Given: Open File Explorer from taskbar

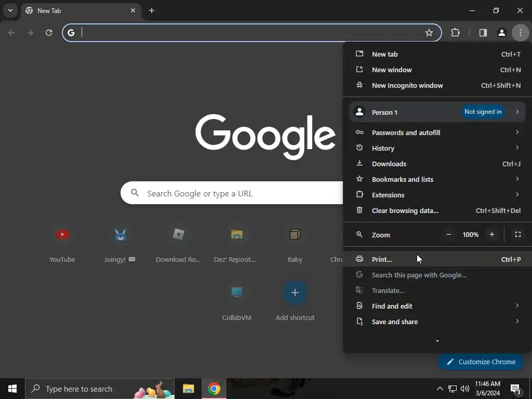Looking at the screenshot, I should pyautogui.click(x=188, y=389).
